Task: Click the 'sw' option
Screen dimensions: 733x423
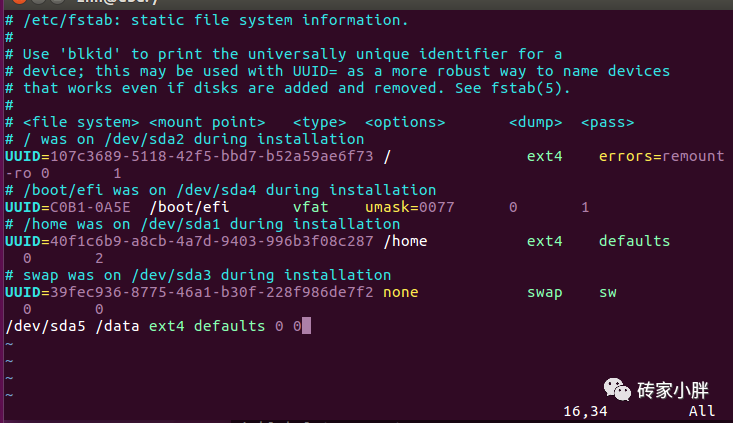Action: (608, 293)
